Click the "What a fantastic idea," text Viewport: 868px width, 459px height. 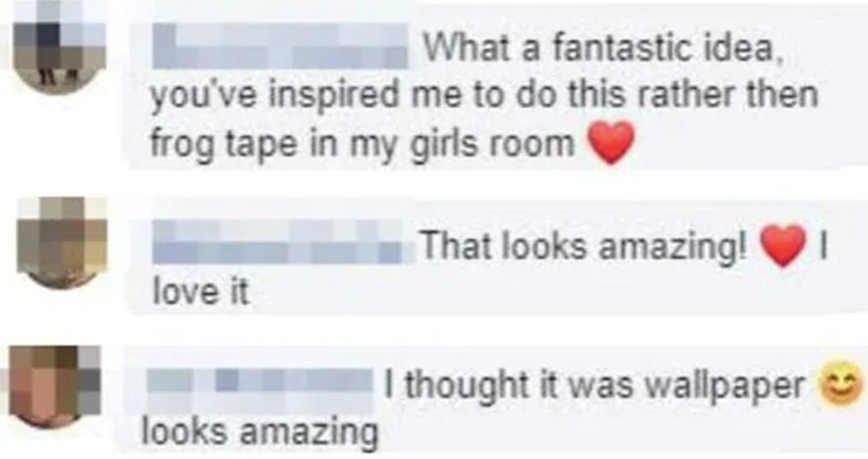(x=603, y=49)
